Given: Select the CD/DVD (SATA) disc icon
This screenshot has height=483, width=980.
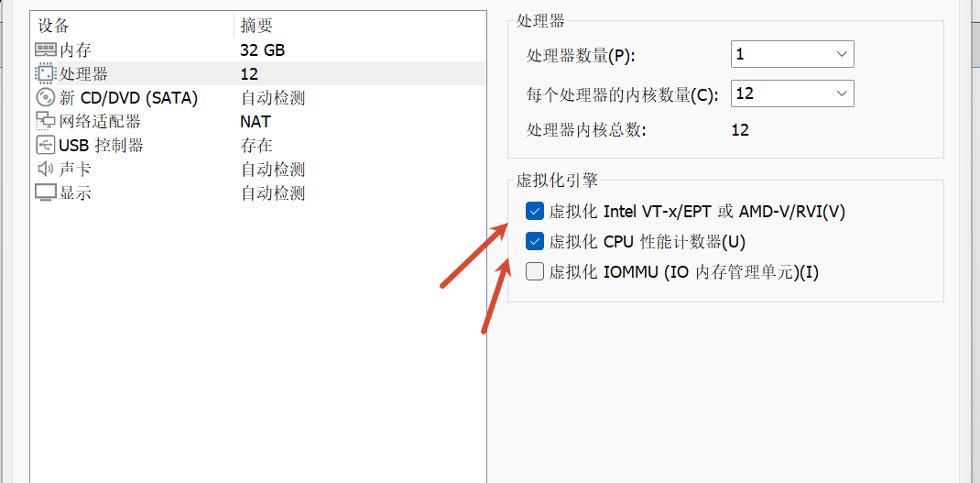Looking at the screenshot, I should click(x=45, y=97).
